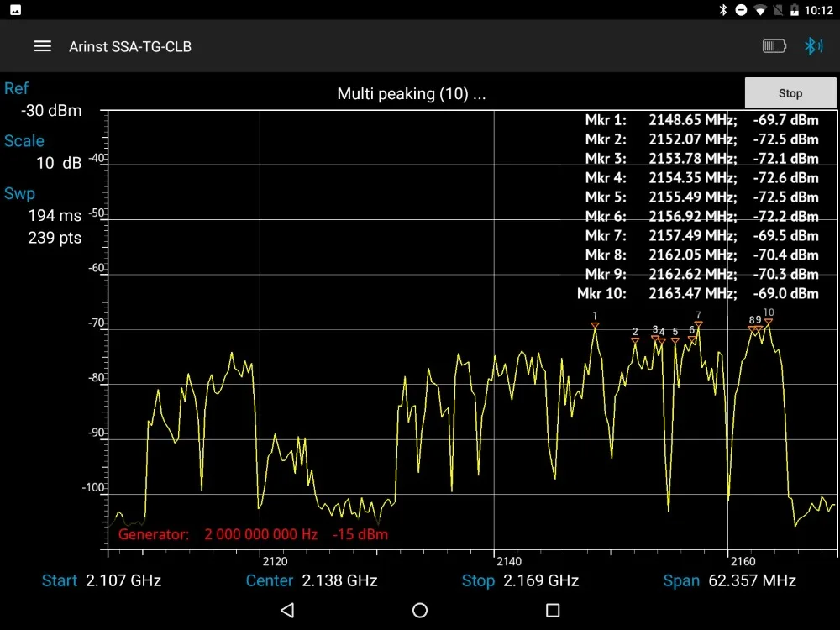
Task: Tap the Mkr 8 2162.05 MHz readout row
Action: (701, 255)
